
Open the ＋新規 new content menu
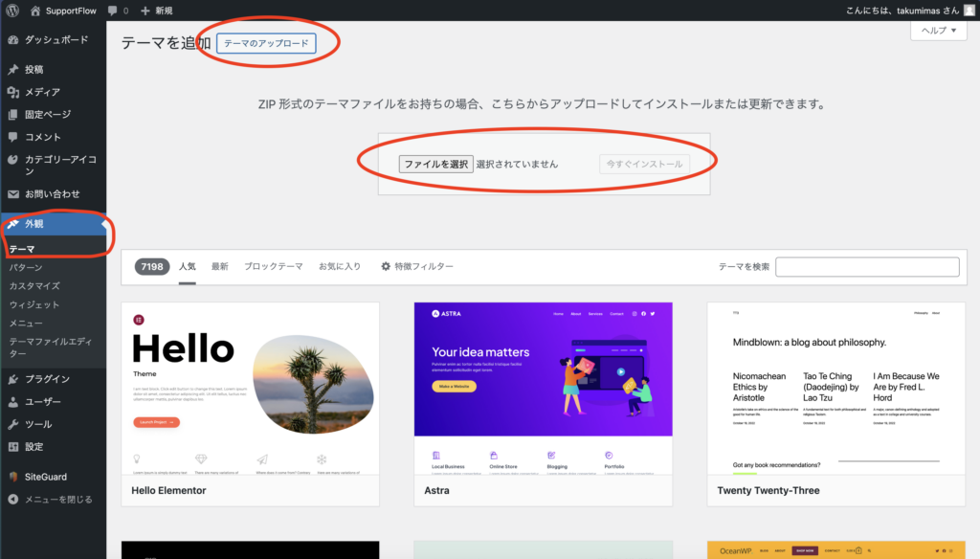[x=157, y=11]
